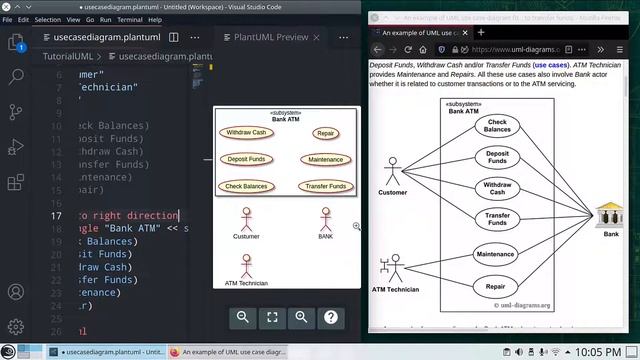Open the View menu in VS Code
Screen dimensions: 640x360
[73, 20]
